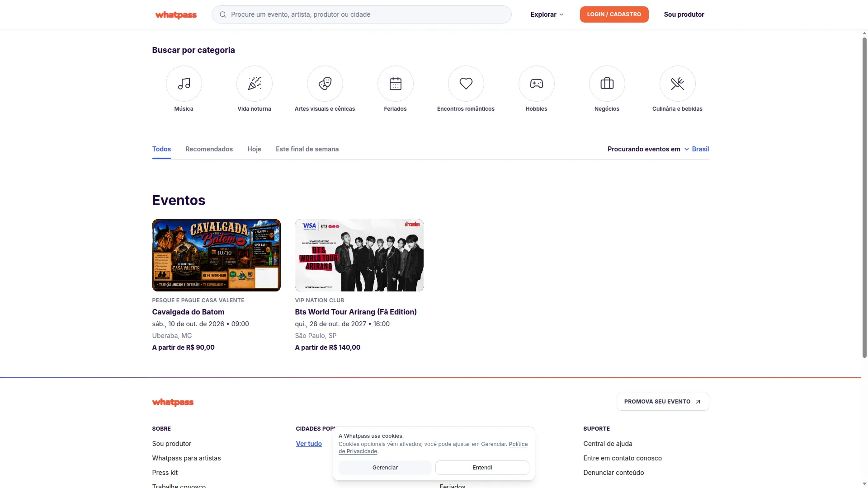Image resolution: width=868 pixels, height=488 pixels.
Task: Switch to Este final de semana tab
Action: (x=307, y=149)
